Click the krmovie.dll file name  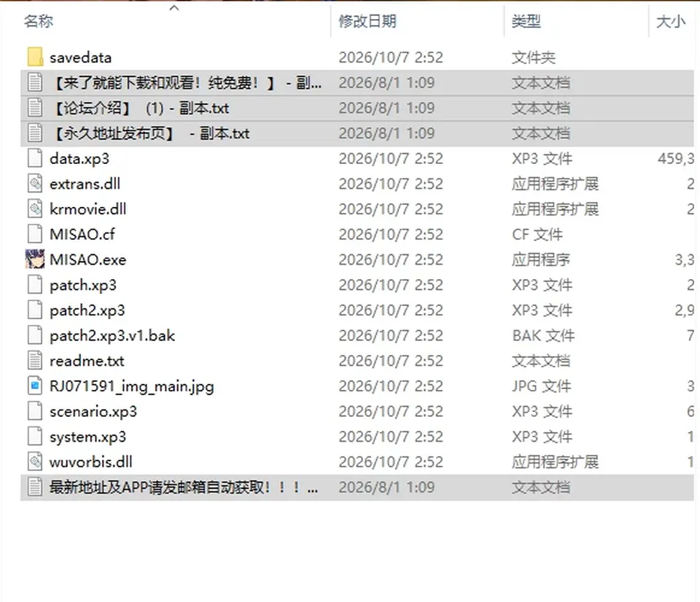88,209
